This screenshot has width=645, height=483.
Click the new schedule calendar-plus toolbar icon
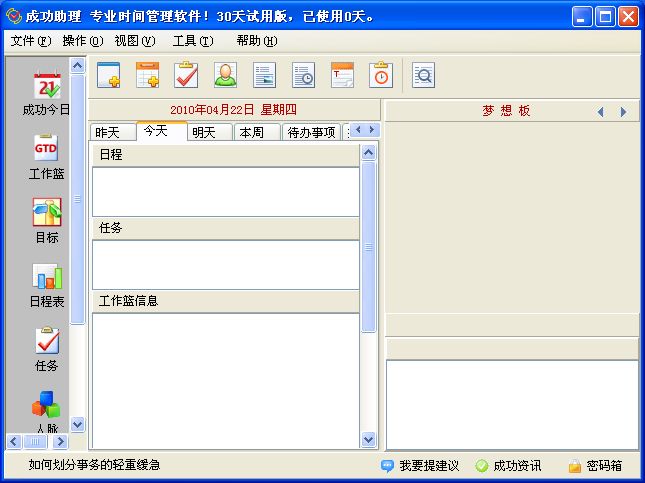[147, 75]
